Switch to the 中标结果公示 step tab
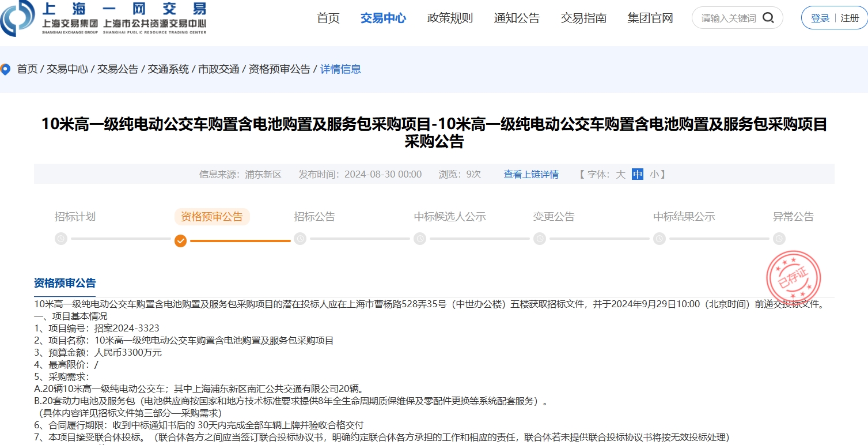868x445 pixels. [684, 217]
